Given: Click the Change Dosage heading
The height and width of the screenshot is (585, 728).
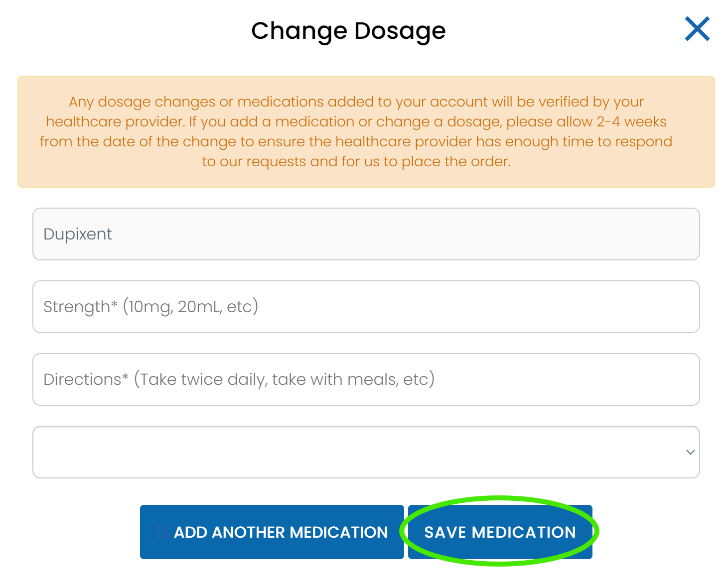Looking at the screenshot, I should [348, 31].
